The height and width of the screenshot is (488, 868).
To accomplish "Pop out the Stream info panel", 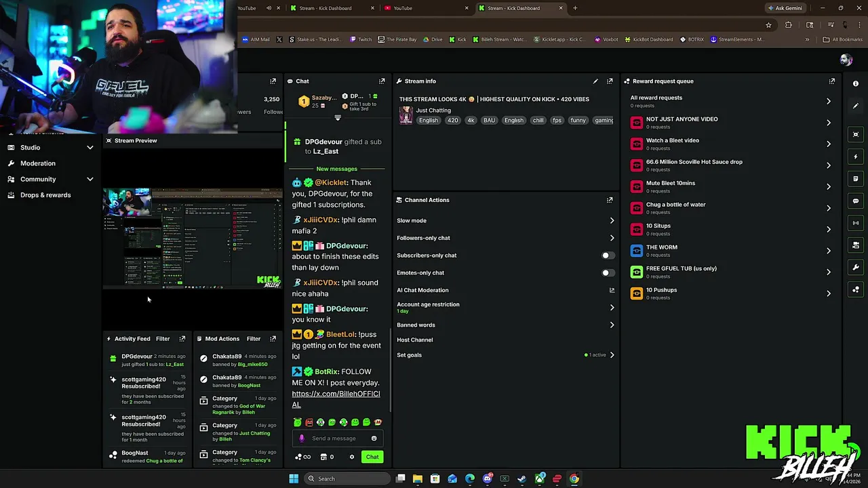I will click(x=610, y=81).
